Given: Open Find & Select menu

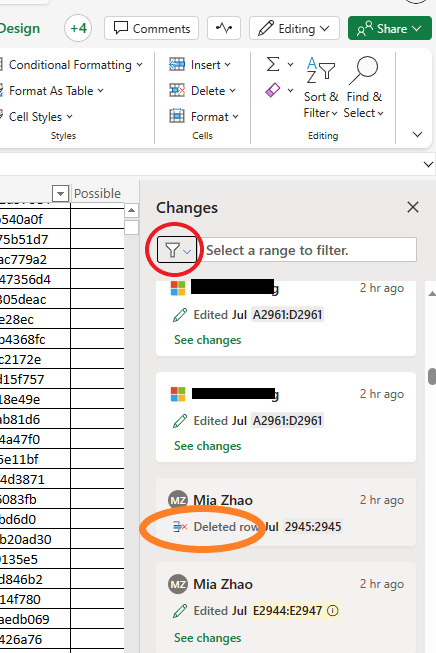Looking at the screenshot, I should 364,88.
